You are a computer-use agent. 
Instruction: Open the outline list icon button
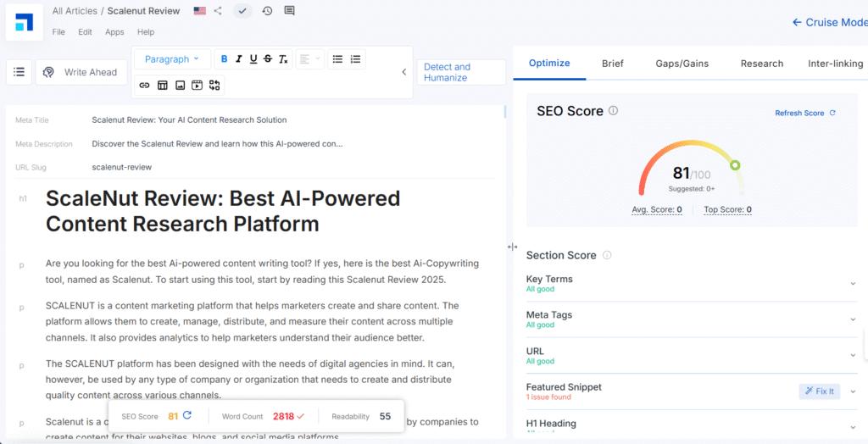[x=19, y=72]
